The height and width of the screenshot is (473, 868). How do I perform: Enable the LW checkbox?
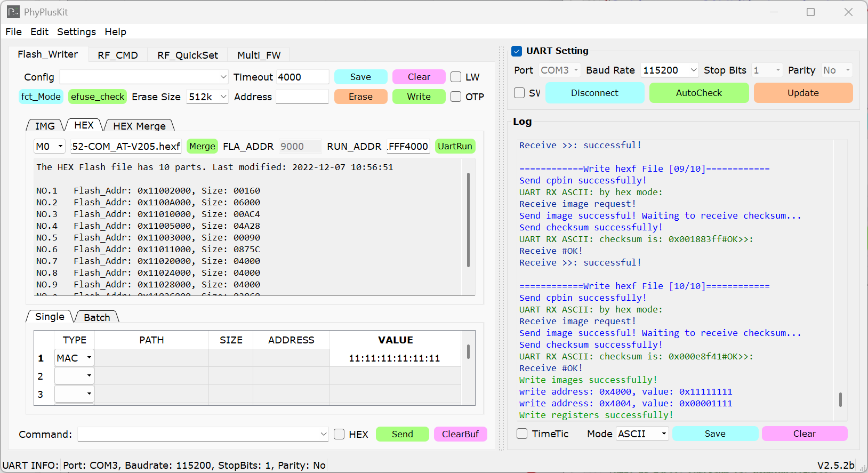[x=456, y=77]
